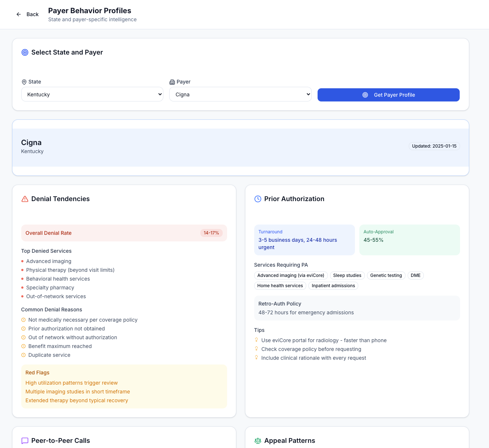This screenshot has height=448, width=489.
Task: Click the Peer-to-Peer Calls heading
Action: click(60, 441)
